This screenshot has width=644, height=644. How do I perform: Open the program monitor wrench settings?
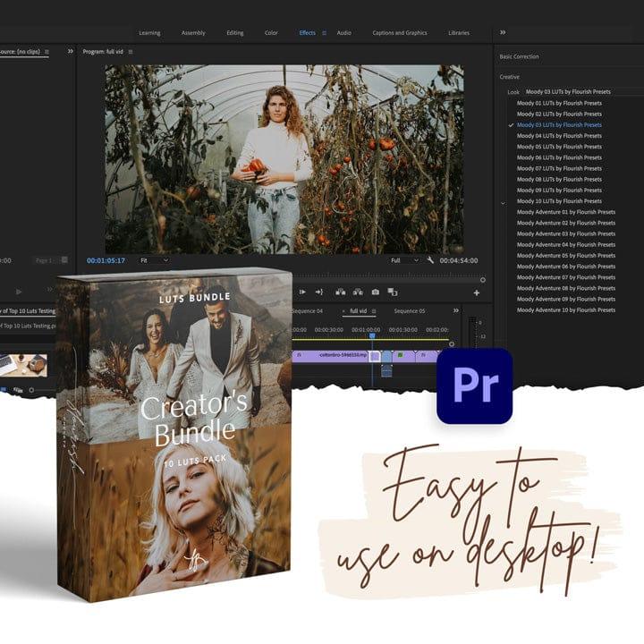pos(430,260)
